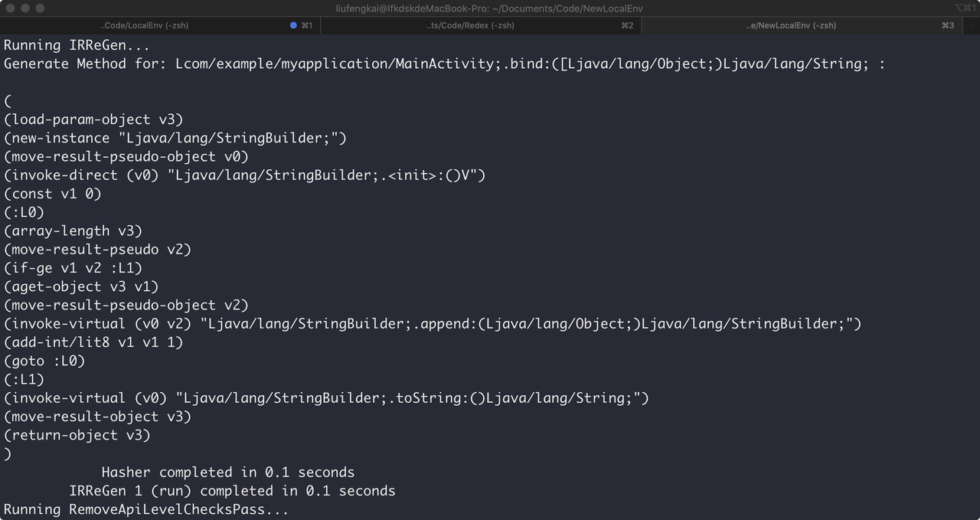The height and width of the screenshot is (520, 980).
Task: Select the NewLocalEnv terminal tab
Action: point(791,25)
